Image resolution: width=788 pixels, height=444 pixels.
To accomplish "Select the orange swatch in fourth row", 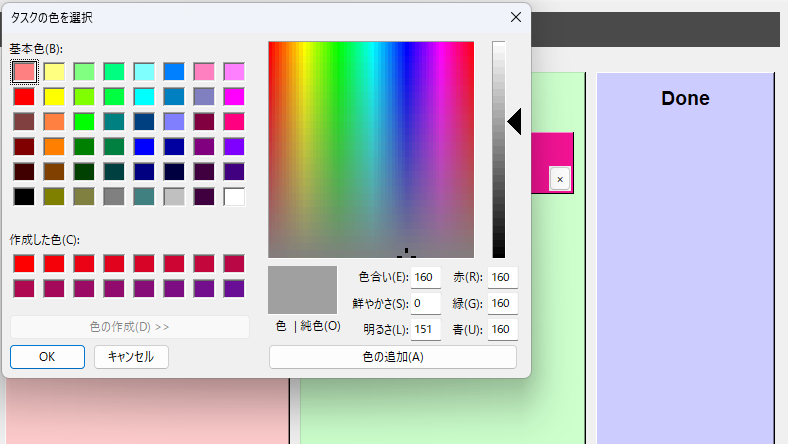I will coord(54,147).
